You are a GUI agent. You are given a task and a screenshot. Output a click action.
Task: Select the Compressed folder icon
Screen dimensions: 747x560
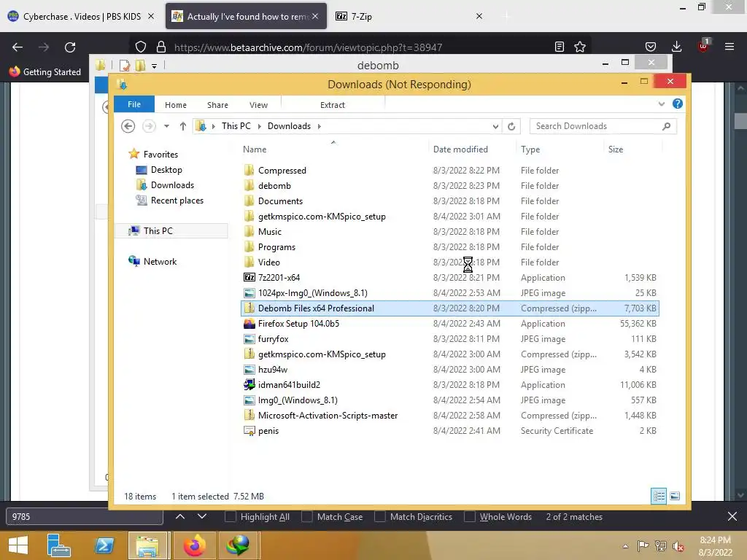[x=249, y=170]
